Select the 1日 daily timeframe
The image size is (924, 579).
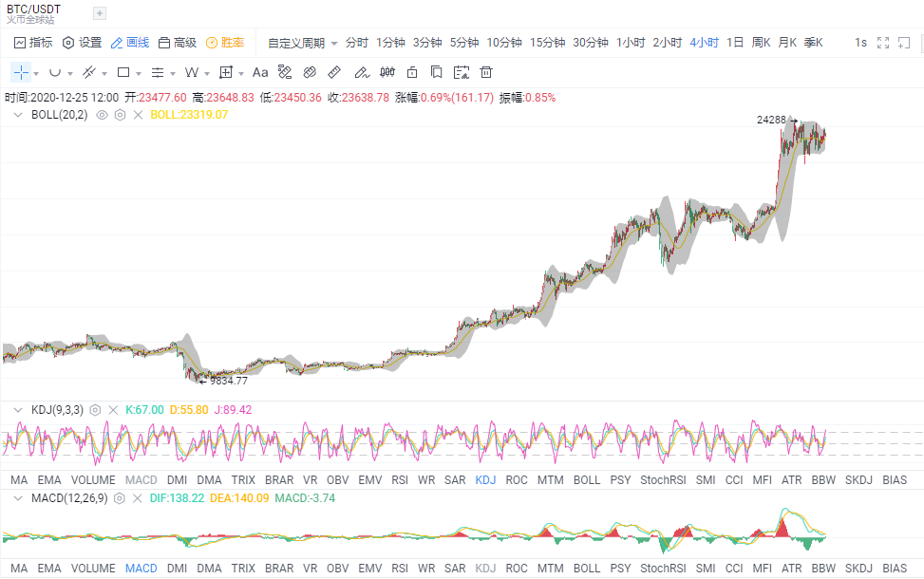(735, 43)
